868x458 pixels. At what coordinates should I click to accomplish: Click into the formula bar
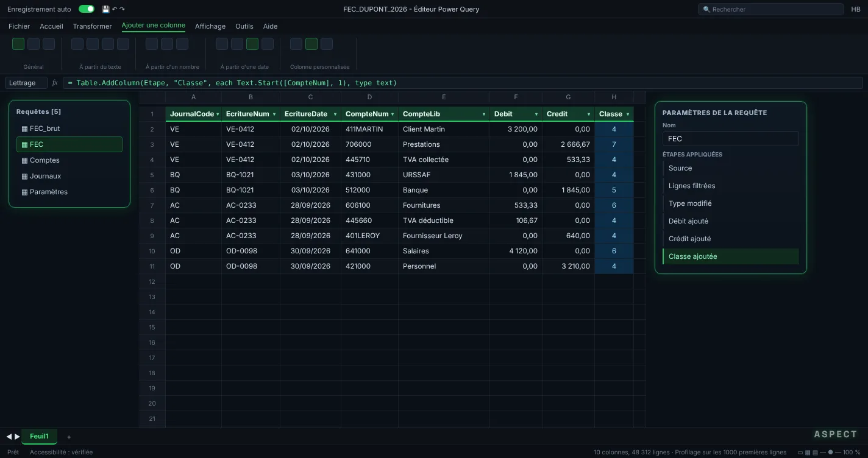(463, 83)
